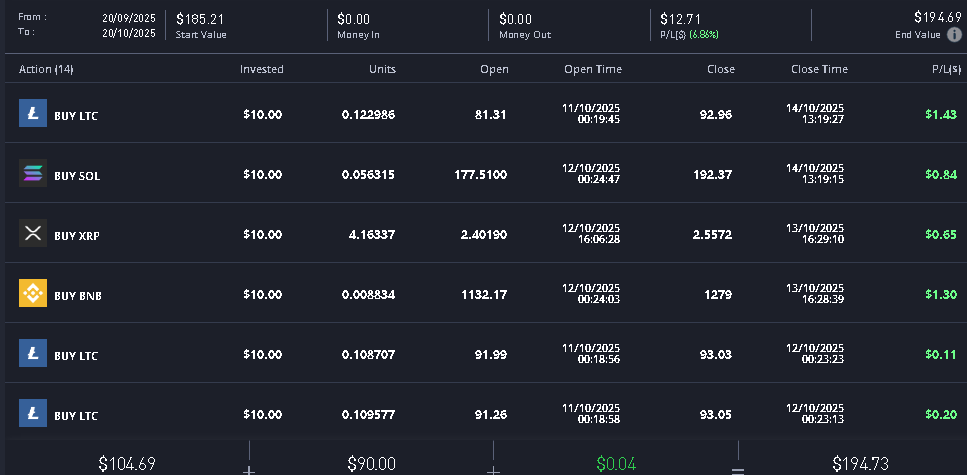Click the Solana coin icon

33,174
